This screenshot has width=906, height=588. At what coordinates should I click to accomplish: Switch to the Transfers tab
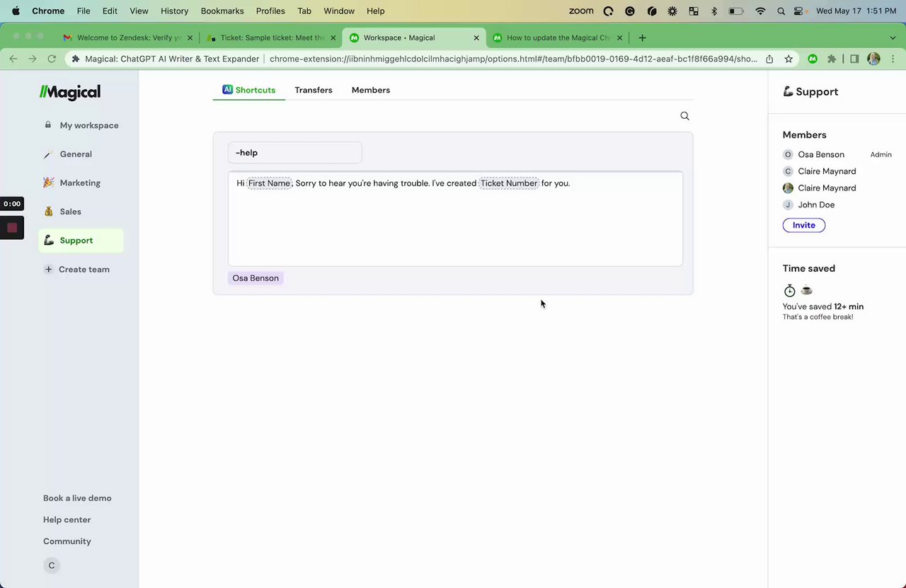point(314,90)
